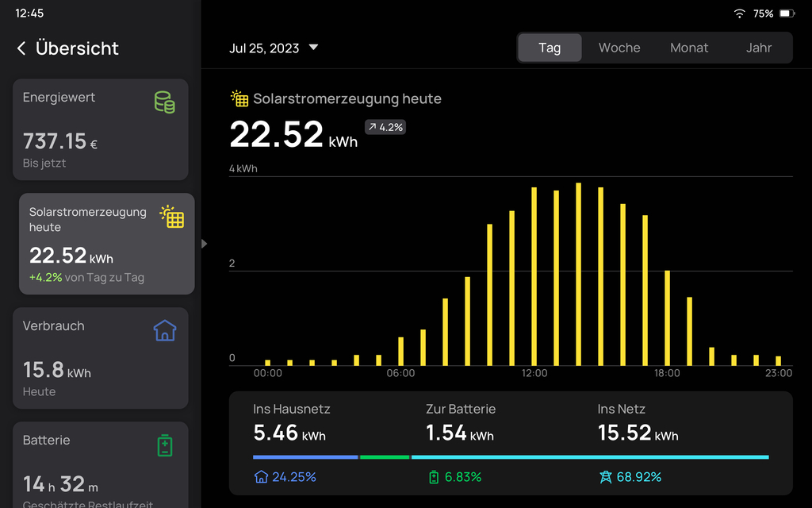This screenshot has width=812, height=508.
Task: Click the power pylon icon next to 68.92%
Action: tap(606, 477)
